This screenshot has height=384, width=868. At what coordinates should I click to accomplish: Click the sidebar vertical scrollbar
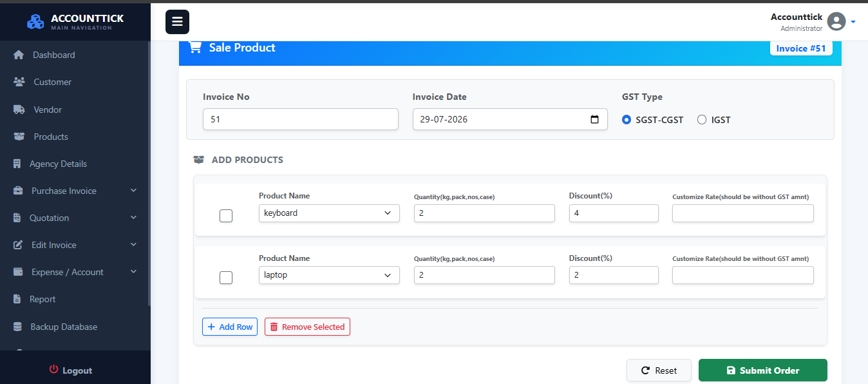(149, 174)
